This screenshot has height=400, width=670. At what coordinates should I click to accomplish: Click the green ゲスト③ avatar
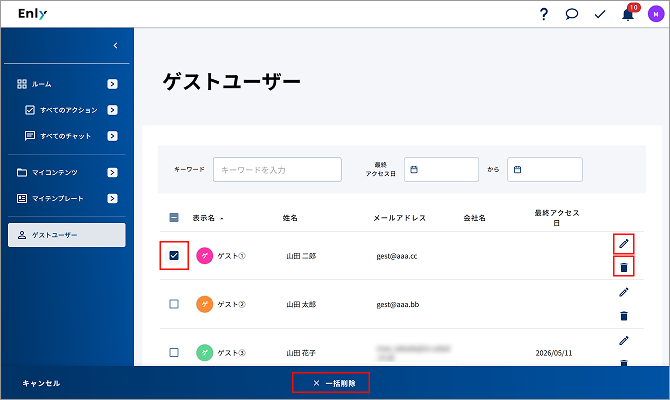pyautogui.click(x=205, y=353)
